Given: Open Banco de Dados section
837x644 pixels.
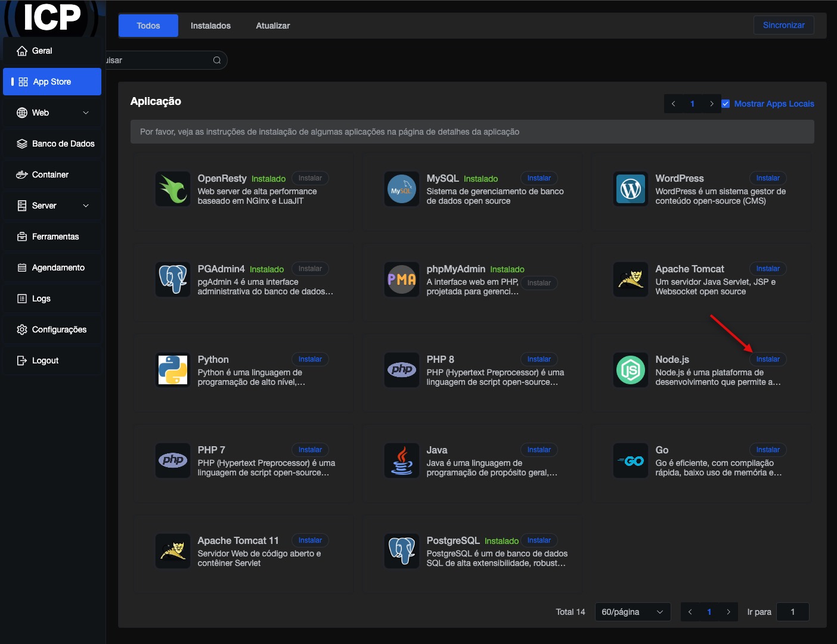Looking at the screenshot, I should pos(52,144).
